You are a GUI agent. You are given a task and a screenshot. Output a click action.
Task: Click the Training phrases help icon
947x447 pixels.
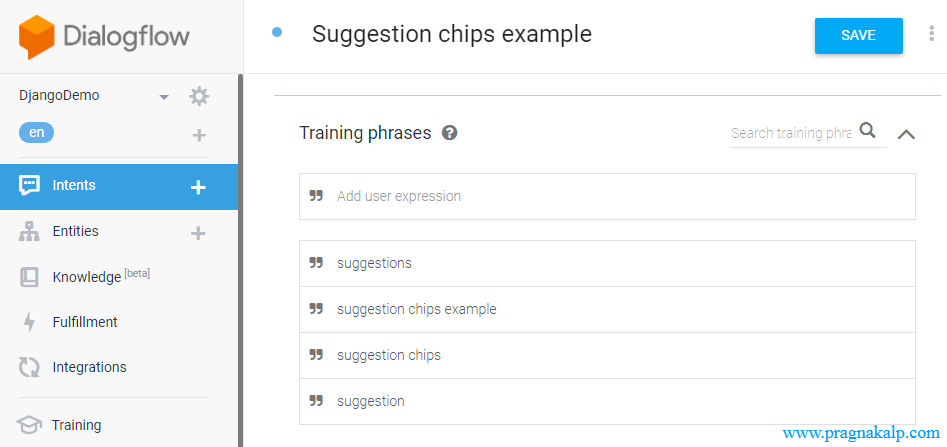450,133
